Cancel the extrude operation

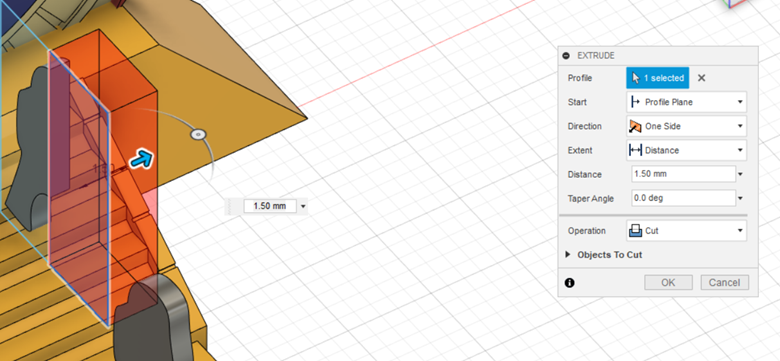[724, 282]
